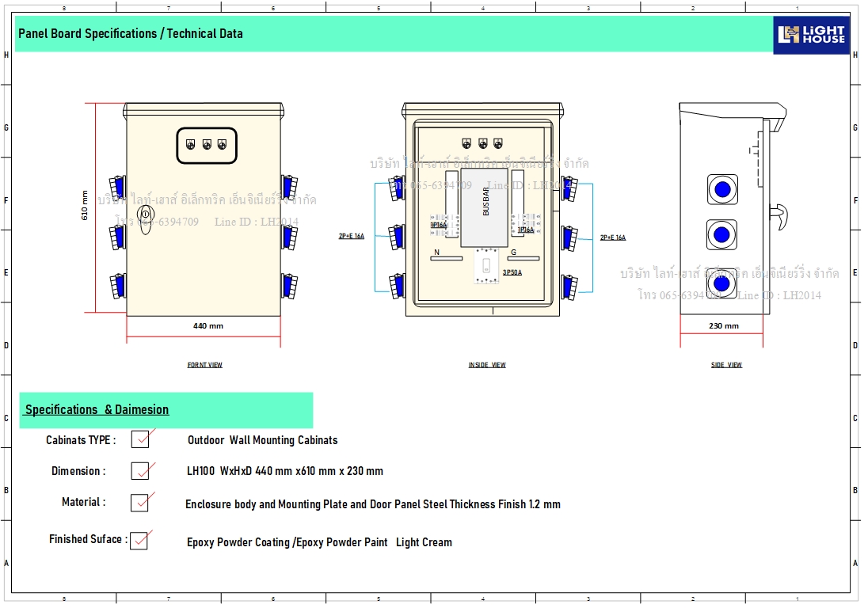Toggle the Finished Suface checkbox

(139, 541)
